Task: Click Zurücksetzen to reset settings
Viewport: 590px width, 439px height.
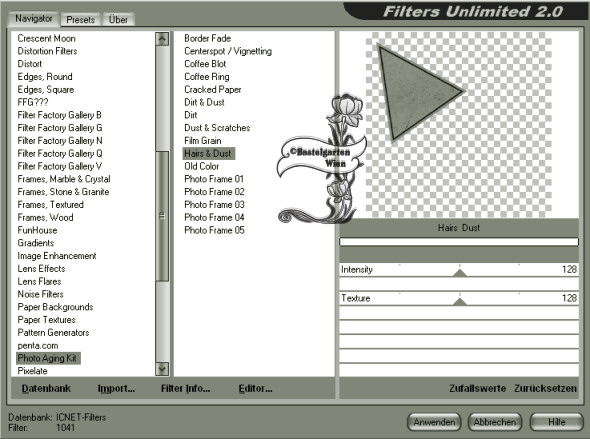Action: pos(545,388)
